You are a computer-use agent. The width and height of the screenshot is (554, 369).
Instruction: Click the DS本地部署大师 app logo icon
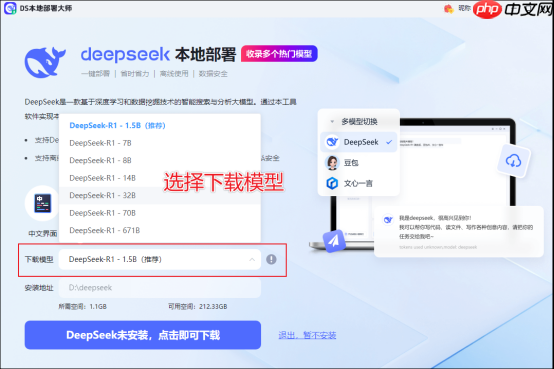click(x=10, y=8)
